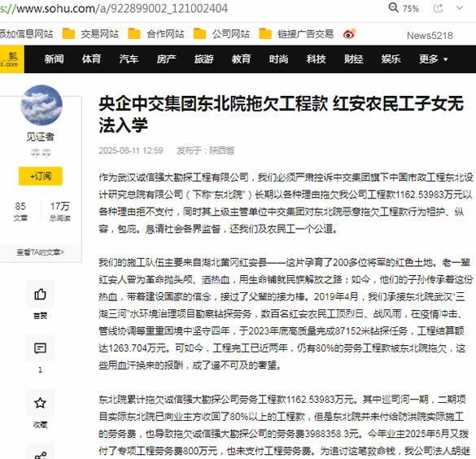Click the 发布于：陕西省 location text

point(206,151)
